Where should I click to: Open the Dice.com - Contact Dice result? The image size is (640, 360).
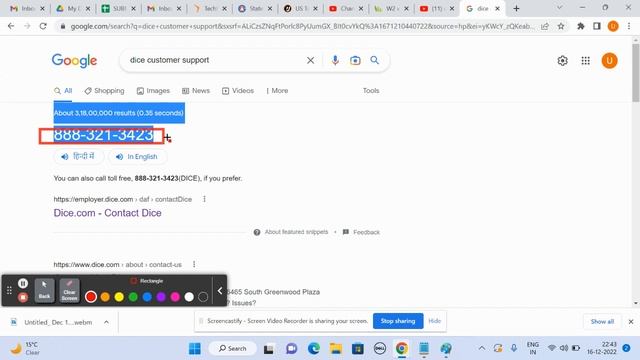pyautogui.click(x=107, y=213)
